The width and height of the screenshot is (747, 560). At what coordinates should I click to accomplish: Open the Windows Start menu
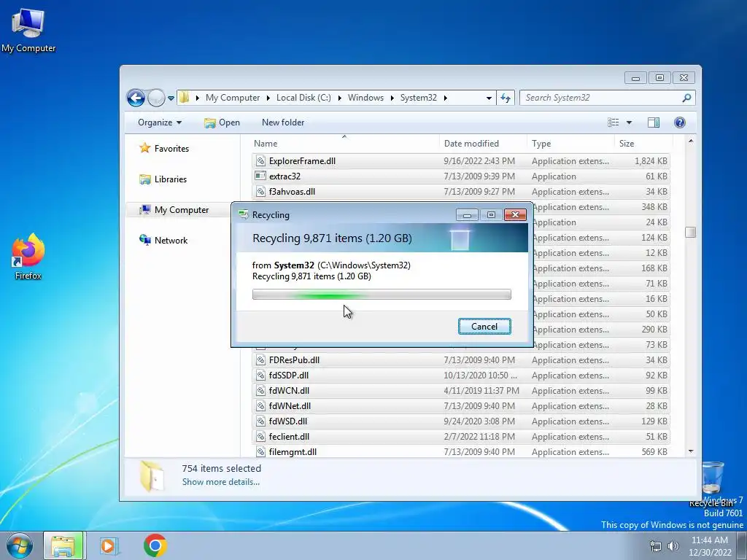(19, 546)
